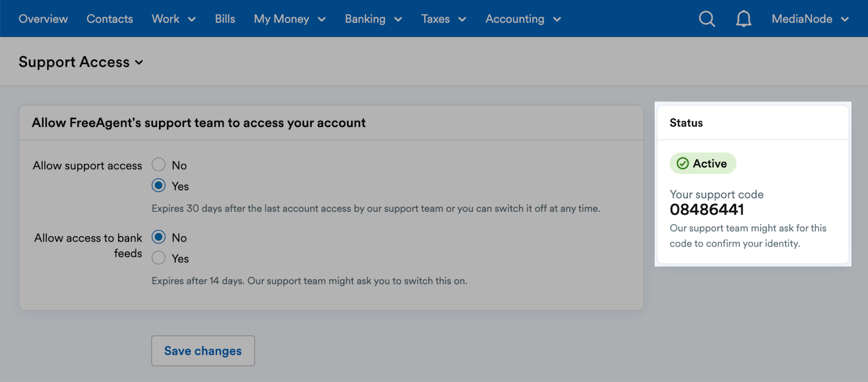The width and height of the screenshot is (868, 382).
Task: Open the Bills page
Action: point(225,19)
